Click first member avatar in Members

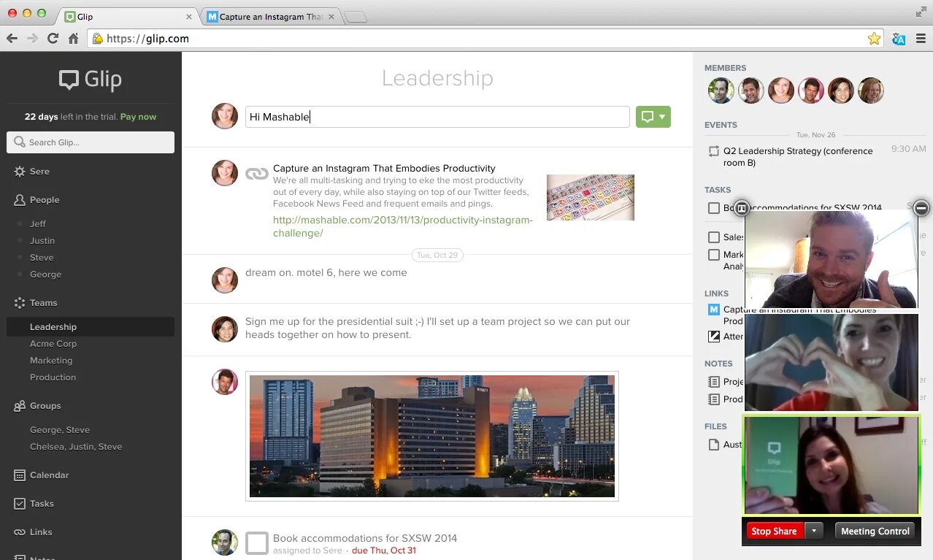[x=721, y=91]
